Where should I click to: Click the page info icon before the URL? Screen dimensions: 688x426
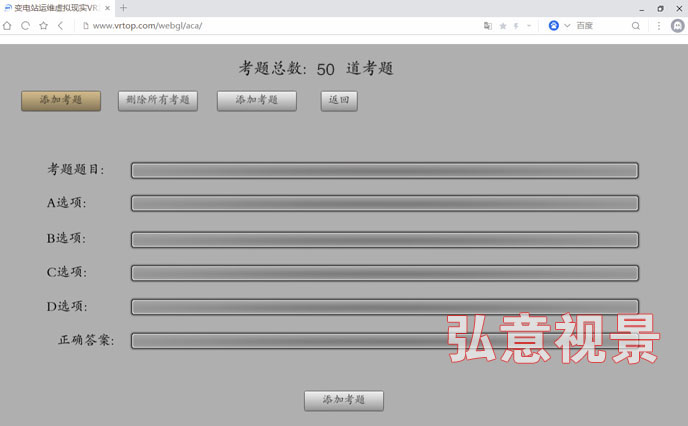tap(86, 26)
